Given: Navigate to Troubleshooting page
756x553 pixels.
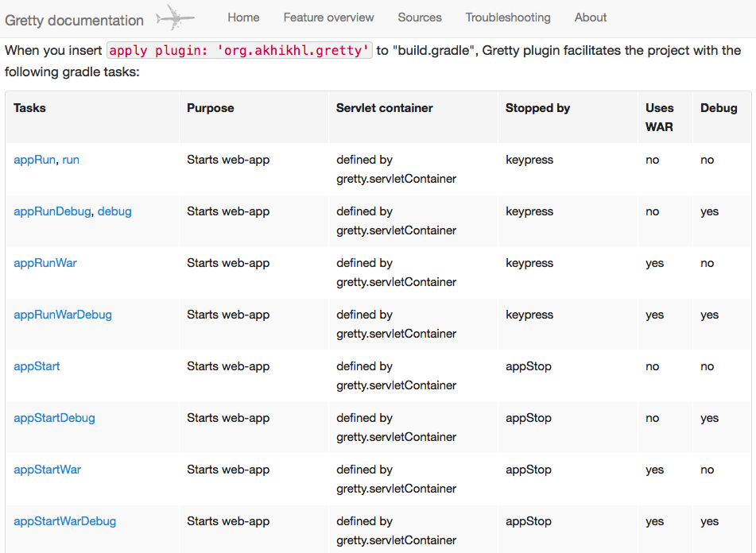Looking at the screenshot, I should (x=508, y=17).
